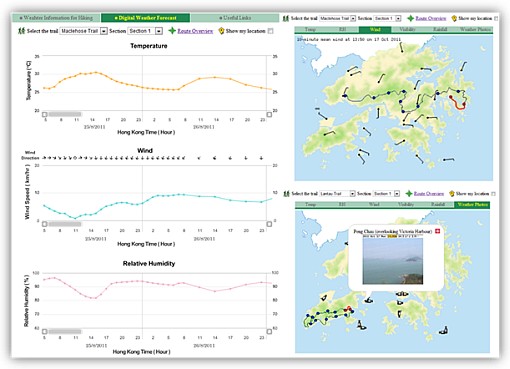Click the green Route Overview icon in the forecast panel
The image size is (510, 369).
click(172, 31)
